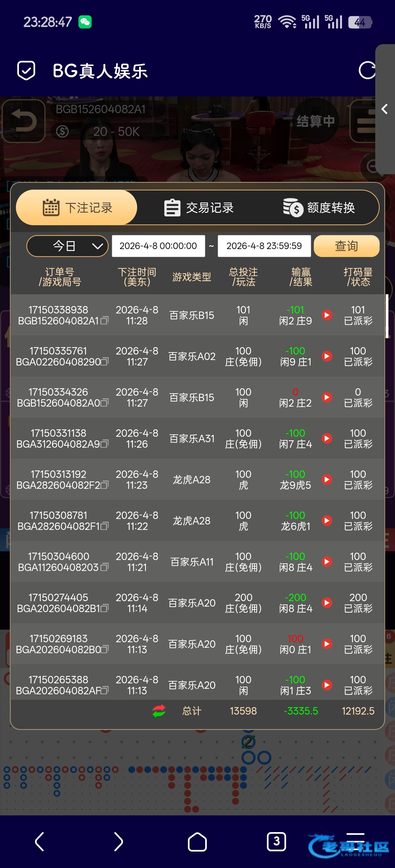Play replay for order 17150304600

pyautogui.click(x=326, y=562)
